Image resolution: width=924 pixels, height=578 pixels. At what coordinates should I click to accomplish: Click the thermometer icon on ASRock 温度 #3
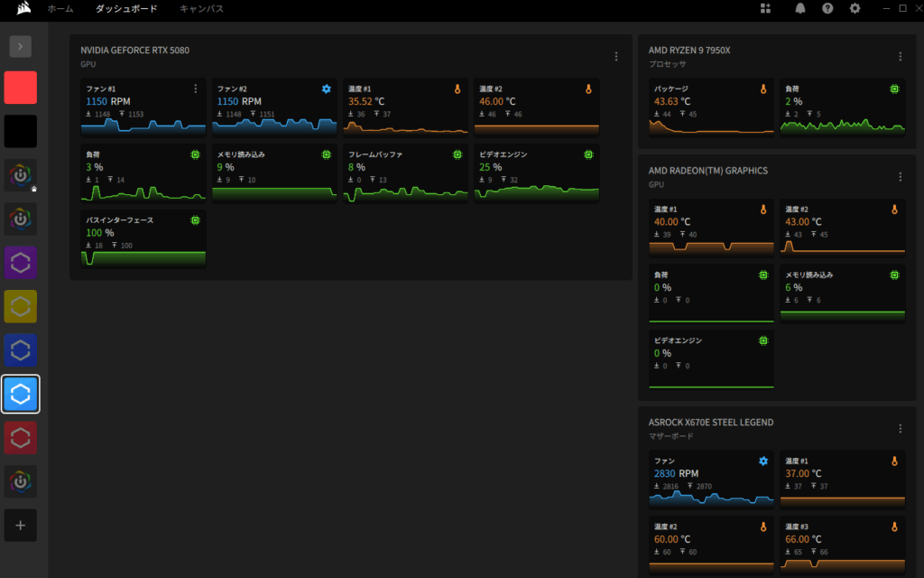pyautogui.click(x=894, y=527)
